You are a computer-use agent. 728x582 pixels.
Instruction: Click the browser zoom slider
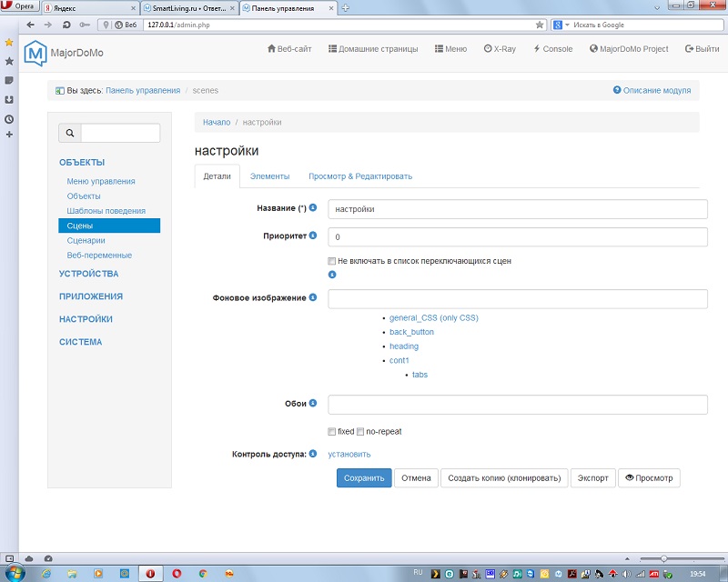(663, 558)
